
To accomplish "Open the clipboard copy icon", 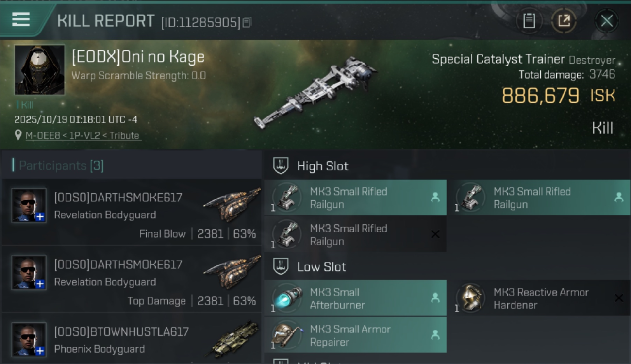I will click(x=529, y=21).
